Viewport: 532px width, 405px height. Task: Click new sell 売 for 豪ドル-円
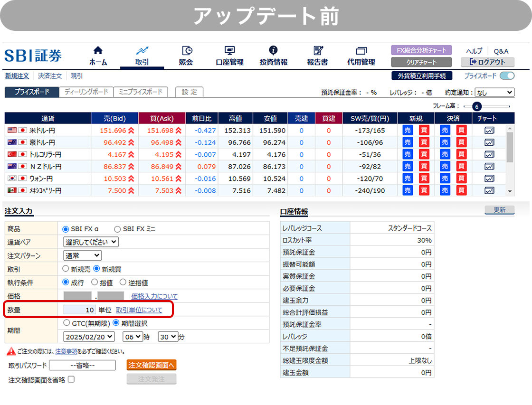point(408,142)
